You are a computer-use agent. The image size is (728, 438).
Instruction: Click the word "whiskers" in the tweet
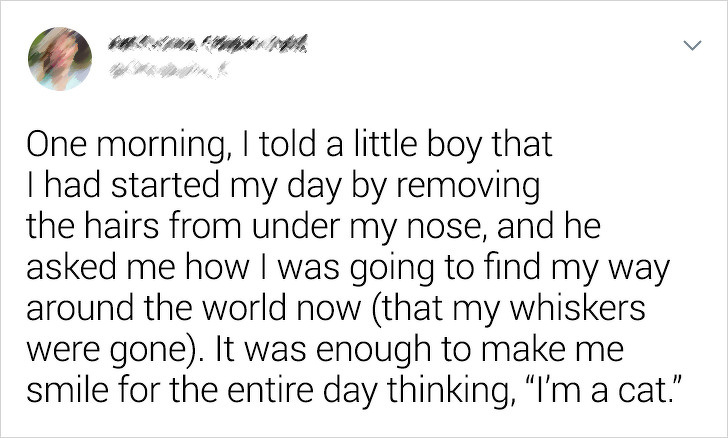pyautogui.click(x=578, y=307)
